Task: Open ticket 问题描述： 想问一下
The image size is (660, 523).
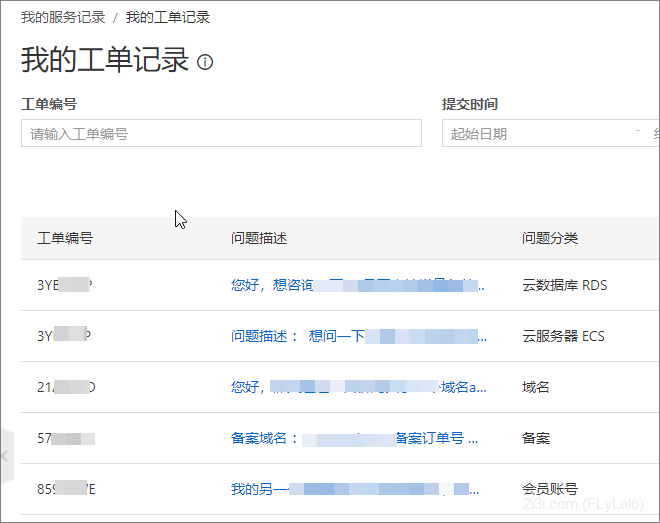Action: (359, 336)
